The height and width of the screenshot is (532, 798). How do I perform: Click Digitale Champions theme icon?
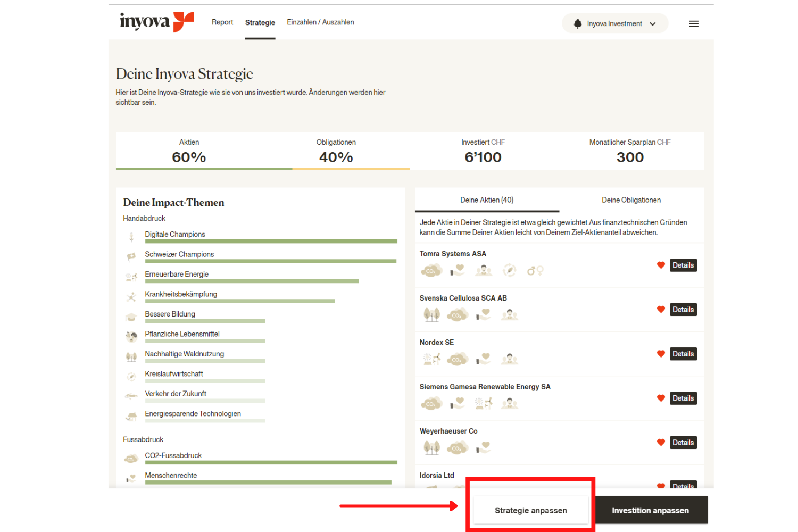pos(131,237)
